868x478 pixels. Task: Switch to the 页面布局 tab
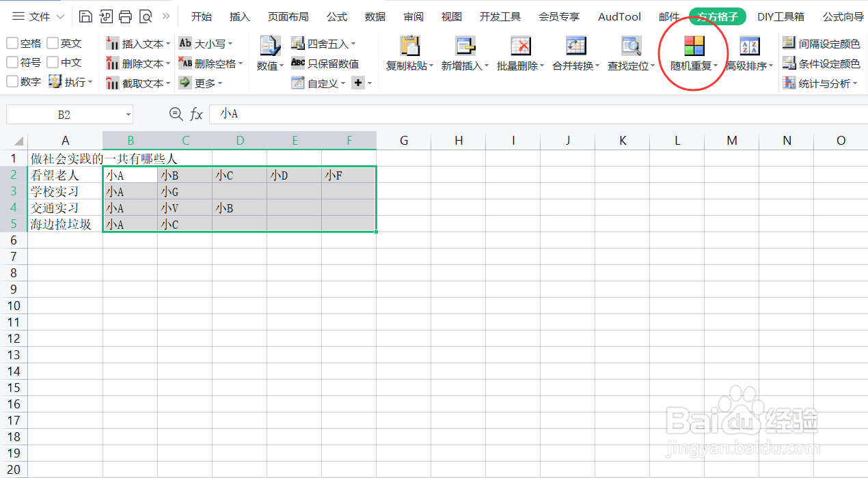(x=288, y=16)
